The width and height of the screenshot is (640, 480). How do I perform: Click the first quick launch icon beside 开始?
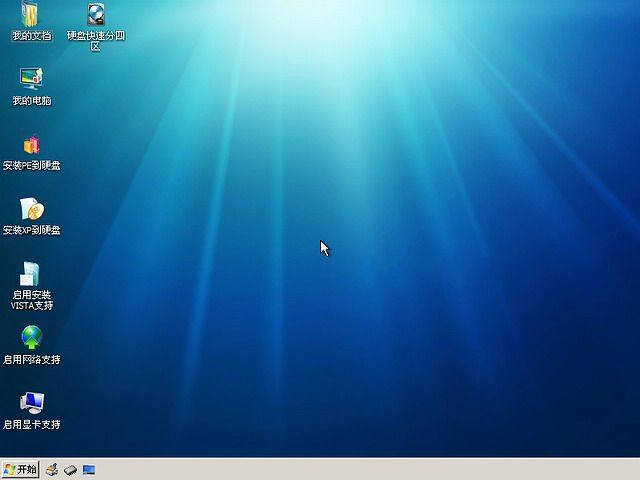point(51,469)
